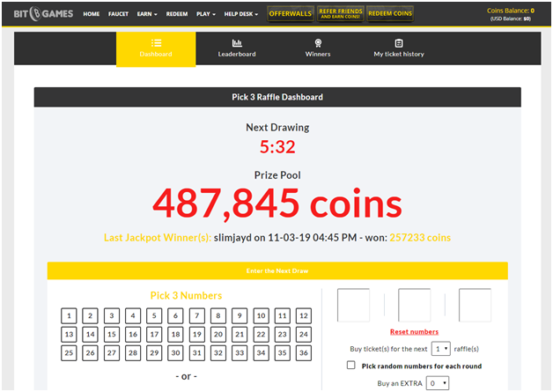The width and height of the screenshot is (553, 392).
Task: Click the Coins Balance text
Action: [x=511, y=11]
